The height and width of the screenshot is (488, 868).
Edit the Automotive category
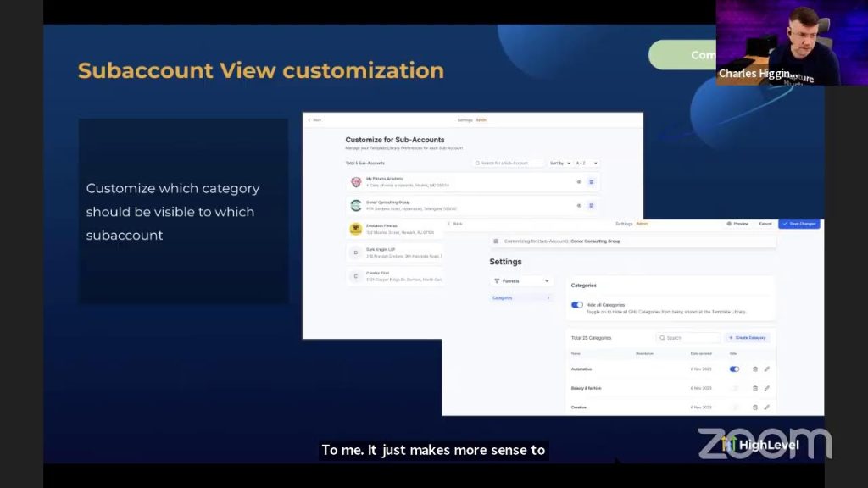click(x=766, y=369)
